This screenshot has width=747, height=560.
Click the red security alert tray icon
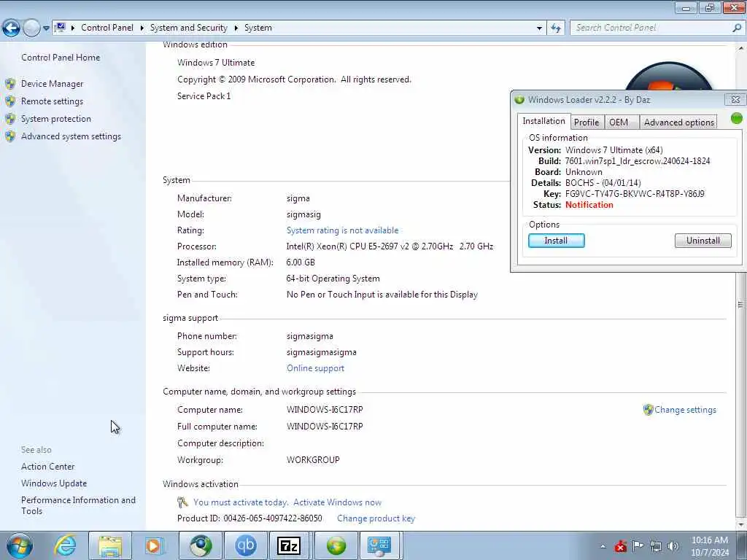click(620, 546)
